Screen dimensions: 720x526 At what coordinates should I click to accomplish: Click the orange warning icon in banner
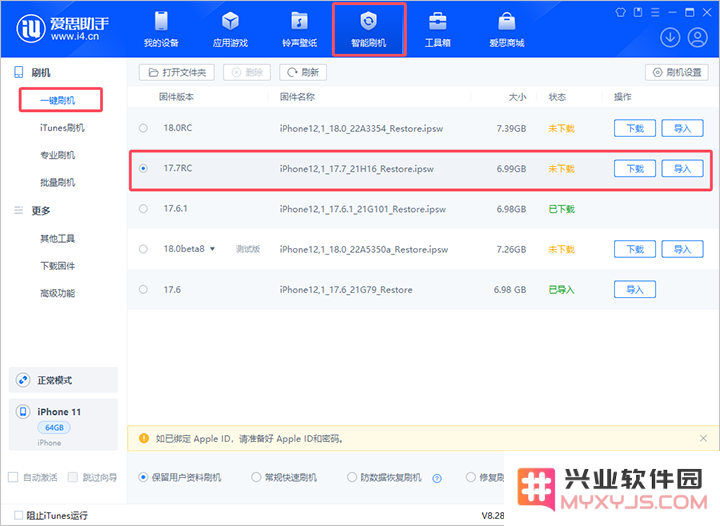[144, 438]
